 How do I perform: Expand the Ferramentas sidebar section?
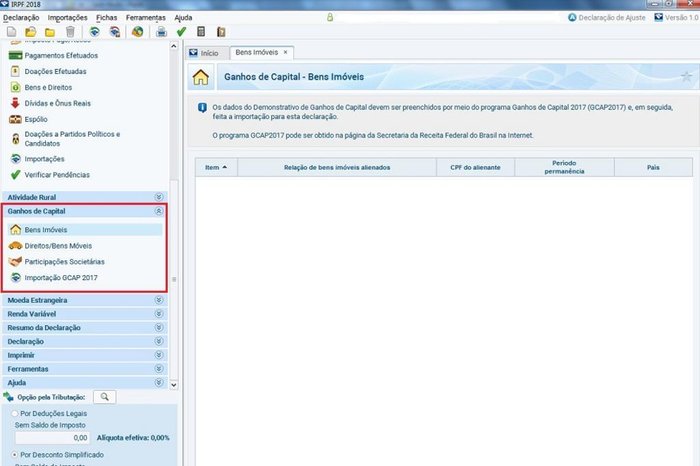point(158,369)
